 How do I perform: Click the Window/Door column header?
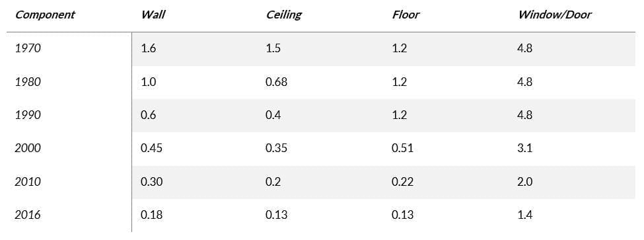(x=555, y=15)
